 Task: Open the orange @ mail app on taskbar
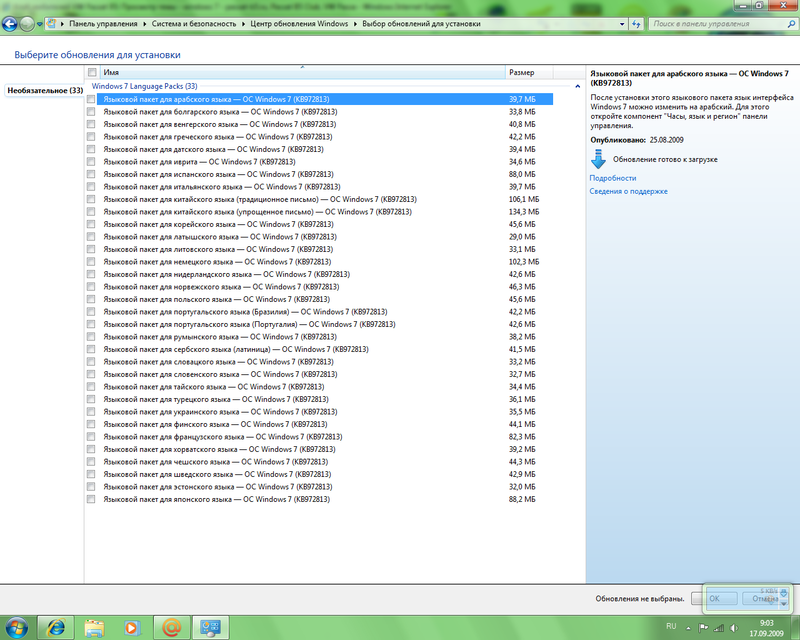pyautogui.click(x=171, y=628)
